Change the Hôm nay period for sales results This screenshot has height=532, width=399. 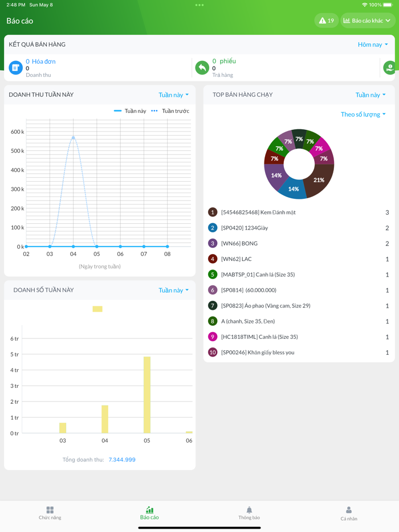[373, 44]
